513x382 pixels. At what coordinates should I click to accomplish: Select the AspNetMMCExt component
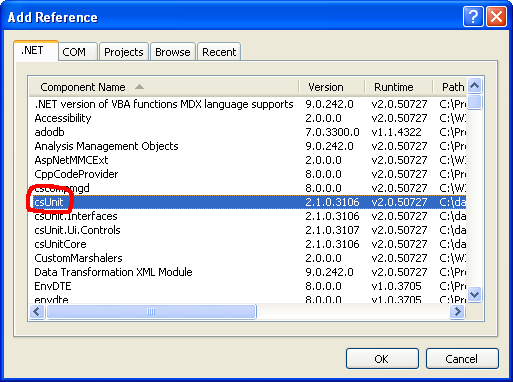pos(71,160)
